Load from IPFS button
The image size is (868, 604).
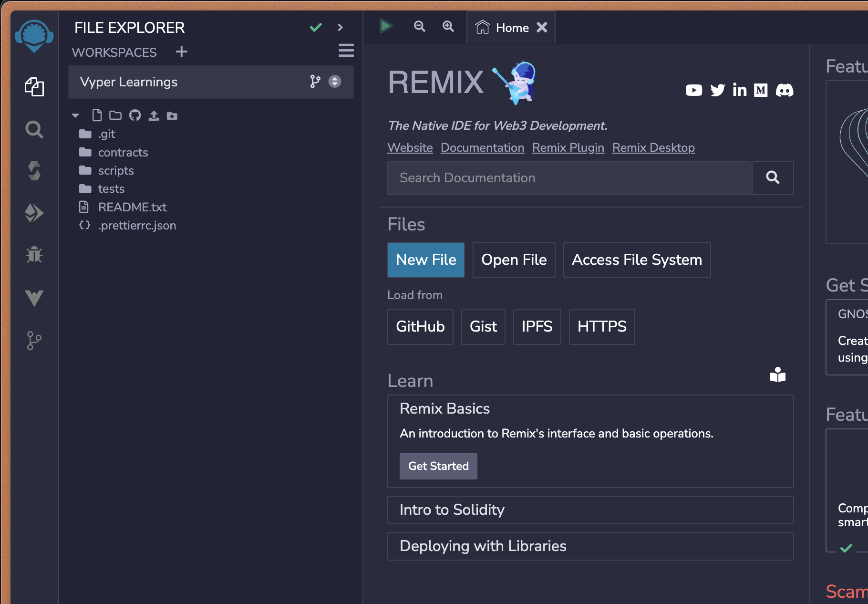click(x=537, y=327)
